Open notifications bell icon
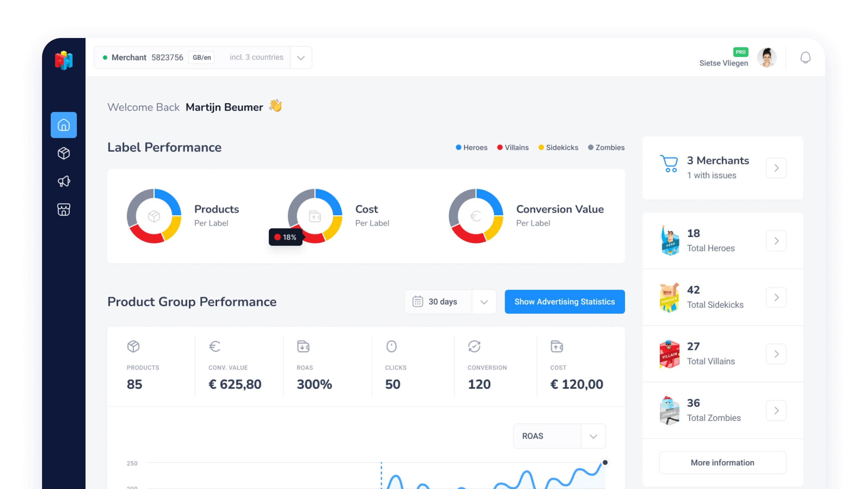Image resolution: width=868 pixels, height=489 pixels. click(805, 58)
